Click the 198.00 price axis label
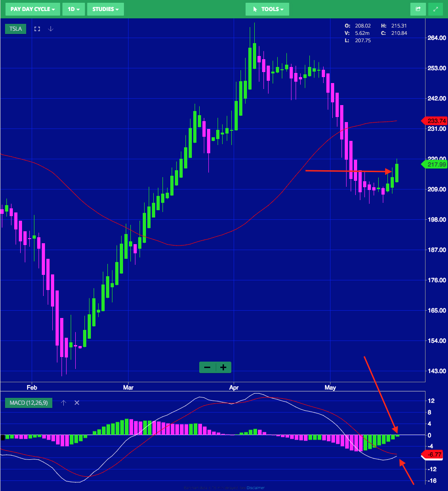This screenshot has width=448, height=491. (x=437, y=219)
